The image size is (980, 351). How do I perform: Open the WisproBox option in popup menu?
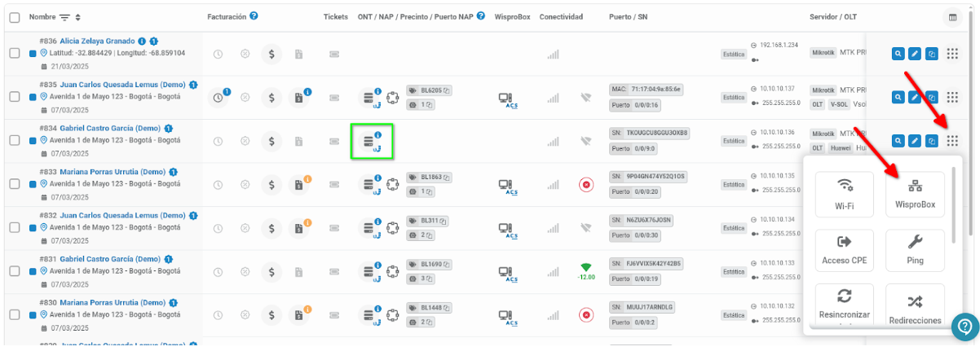point(915,194)
